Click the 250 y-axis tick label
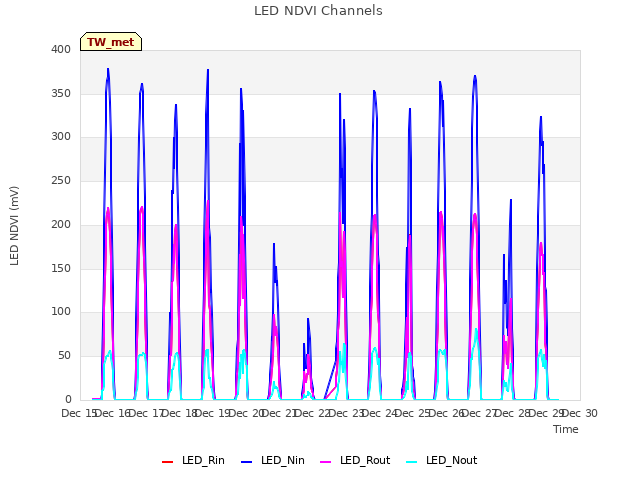Screen dimensions: 640x480 tap(61, 180)
